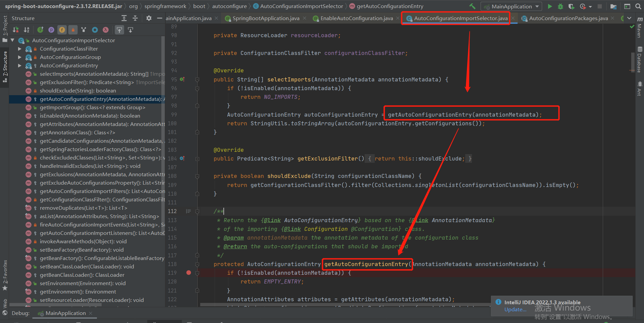Open Search Everywhere magnifier icon

pyautogui.click(x=638, y=6)
